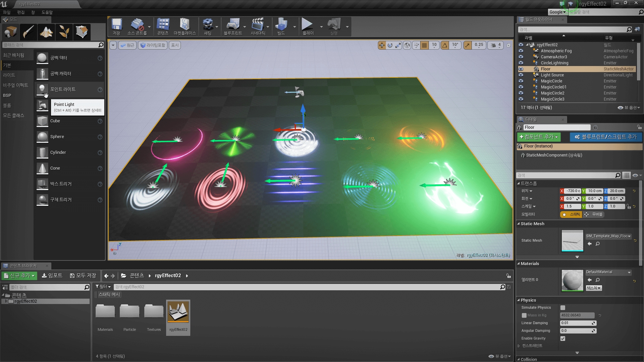This screenshot has height=362, width=644.
Task: Click Import button in content browser
Action: 52,276
